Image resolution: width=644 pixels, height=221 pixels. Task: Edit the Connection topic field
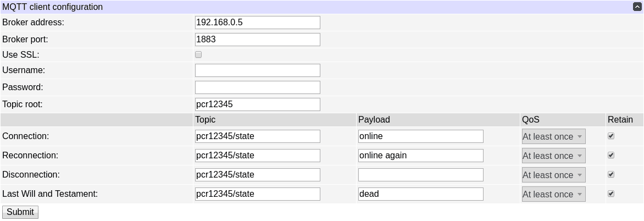257,136
